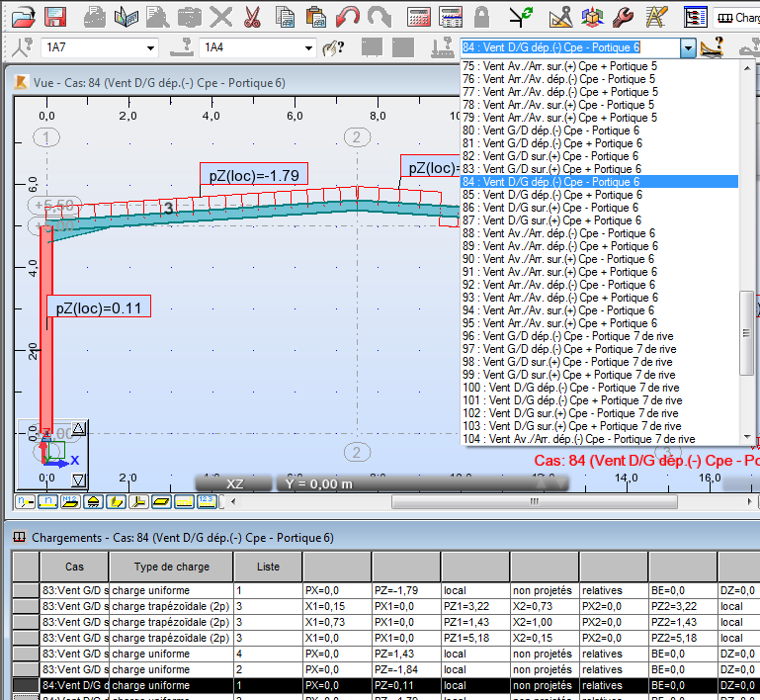
Task: Toggle the supports symbols display
Action: pyautogui.click(x=93, y=501)
